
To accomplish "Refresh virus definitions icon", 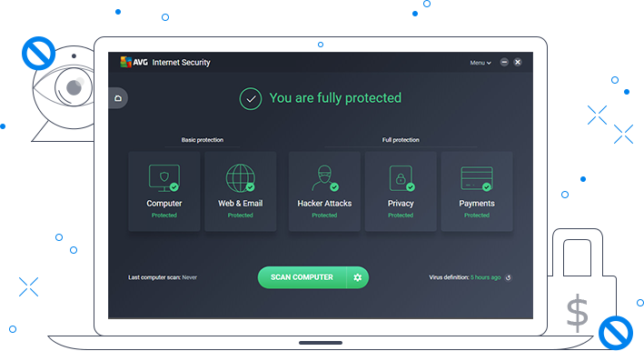I will click(508, 278).
